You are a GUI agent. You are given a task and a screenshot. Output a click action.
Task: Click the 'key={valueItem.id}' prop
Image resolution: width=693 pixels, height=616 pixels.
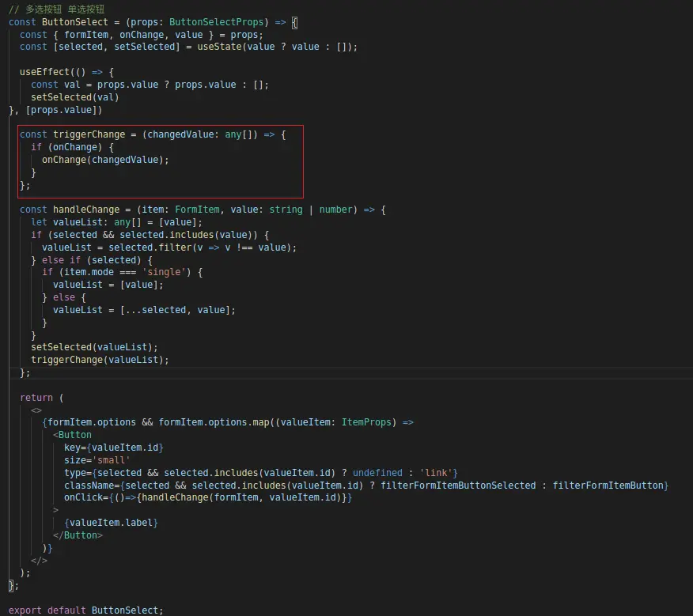point(114,448)
